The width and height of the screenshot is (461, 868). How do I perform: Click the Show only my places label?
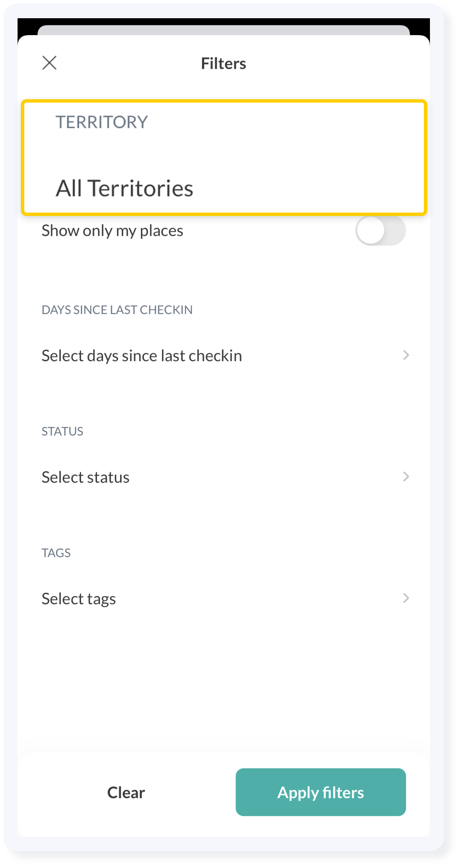tap(112, 231)
